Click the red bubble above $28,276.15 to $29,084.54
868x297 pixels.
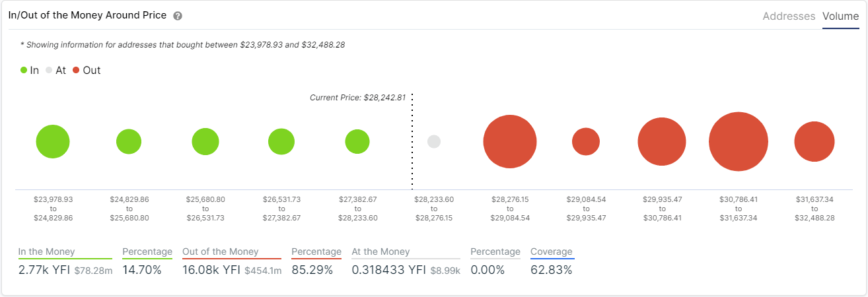tap(510, 141)
